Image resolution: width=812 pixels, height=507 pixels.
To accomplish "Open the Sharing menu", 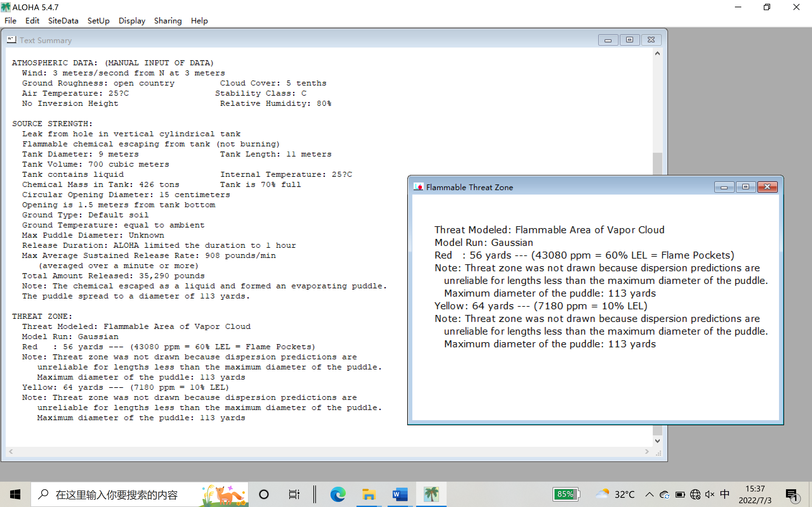I will 168,21.
